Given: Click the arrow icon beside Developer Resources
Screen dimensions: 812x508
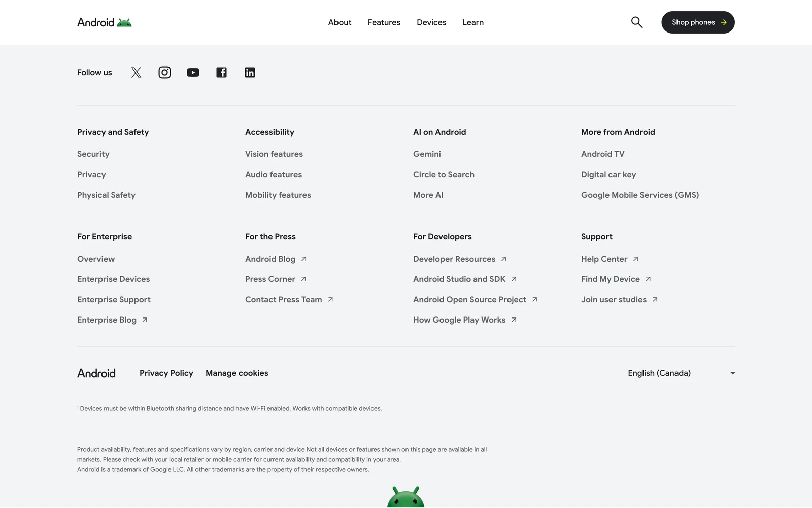Looking at the screenshot, I should coord(503,259).
